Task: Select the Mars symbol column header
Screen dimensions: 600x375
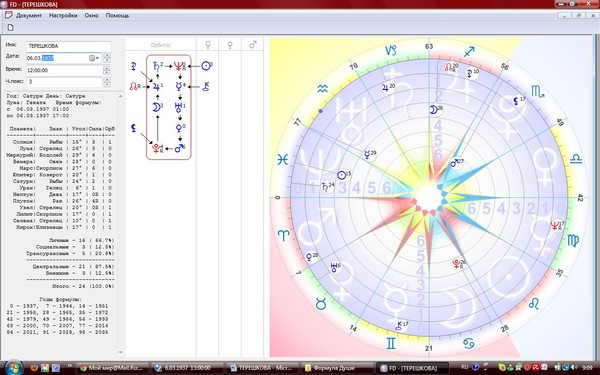Action: click(x=253, y=45)
